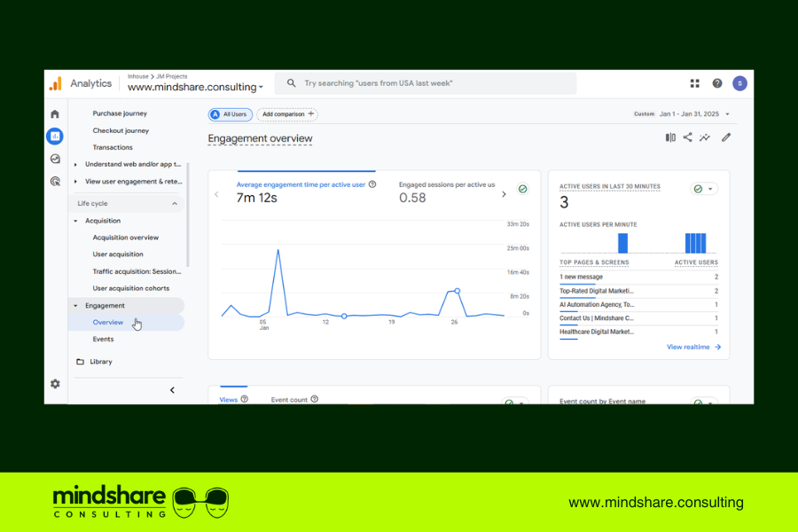Click the compare columns icon in report header
This screenshot has height=532, width=798.
(670, 137)
